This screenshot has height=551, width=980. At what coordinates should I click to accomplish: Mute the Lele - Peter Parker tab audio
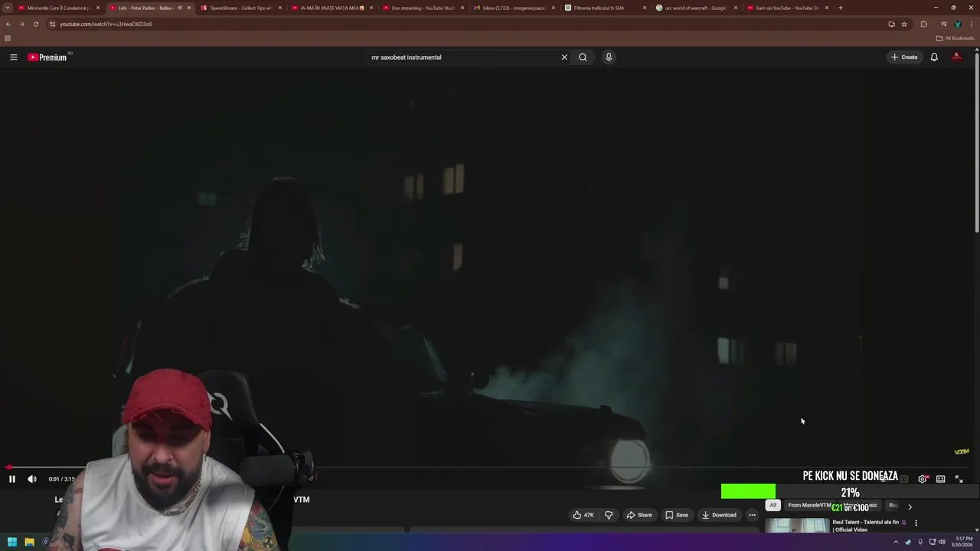180,8
